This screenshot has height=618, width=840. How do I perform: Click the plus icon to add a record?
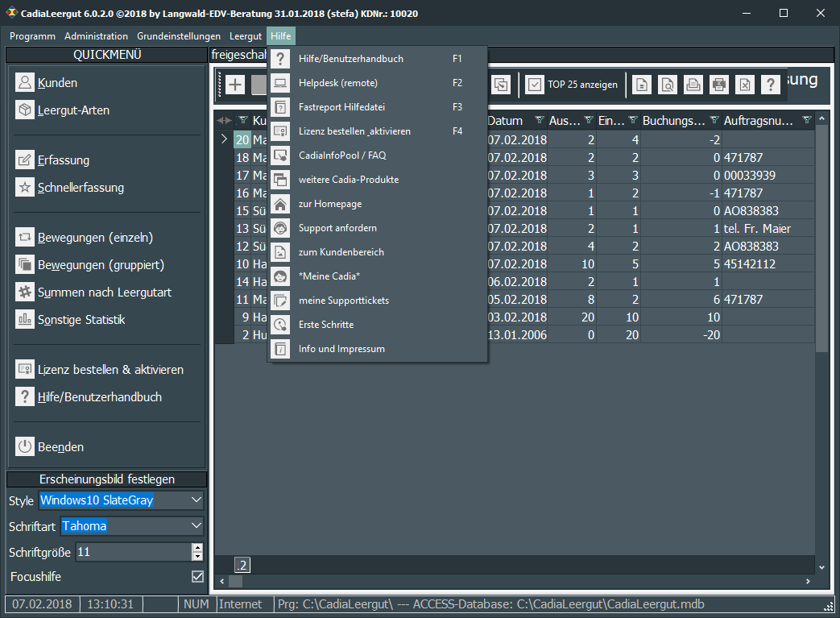coord(234,85)
